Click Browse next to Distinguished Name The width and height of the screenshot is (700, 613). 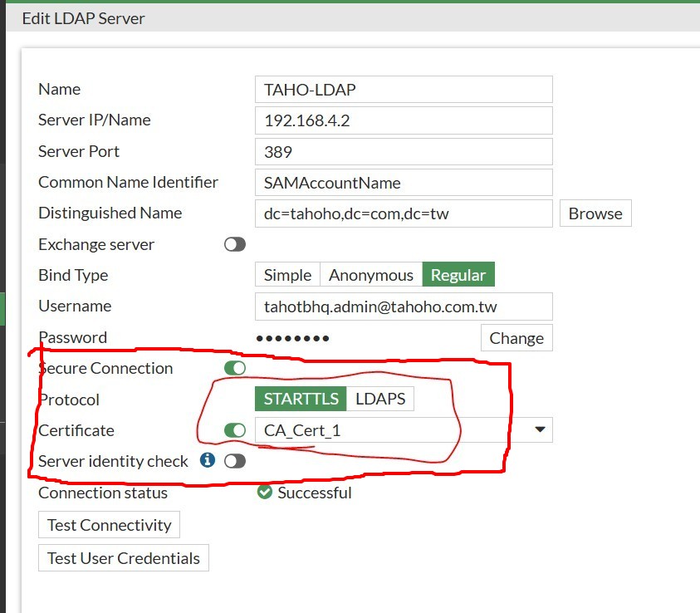pyautogui.click(x=595, y=213)
